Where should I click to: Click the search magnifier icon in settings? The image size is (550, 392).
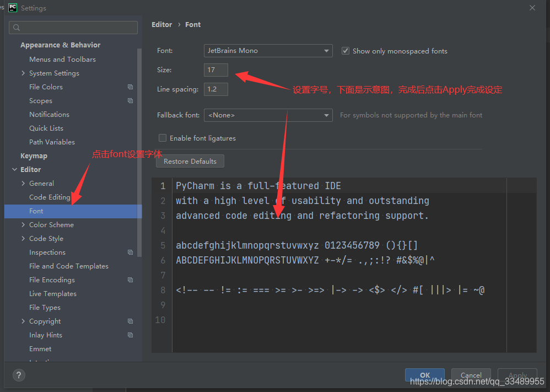click(x=17, y=28)
